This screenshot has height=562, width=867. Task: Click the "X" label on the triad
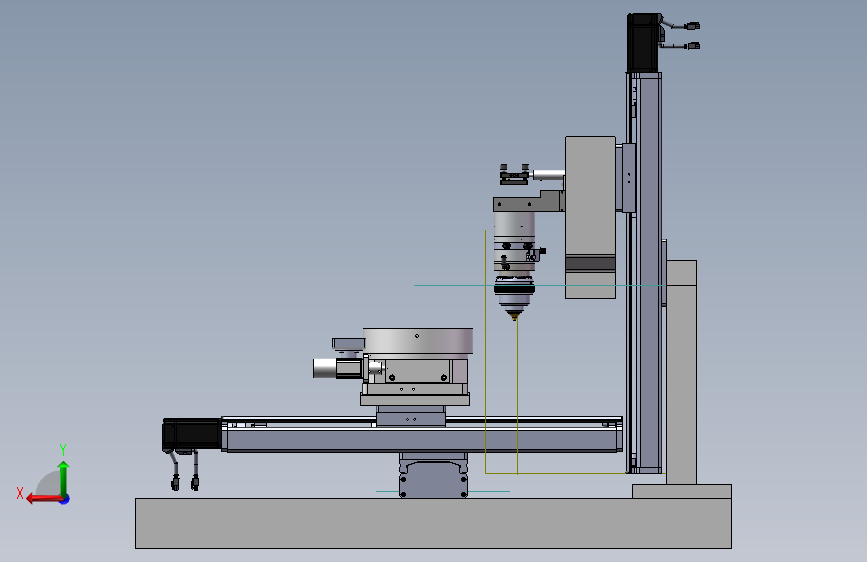pyautogui.click(x=20, y=493)
